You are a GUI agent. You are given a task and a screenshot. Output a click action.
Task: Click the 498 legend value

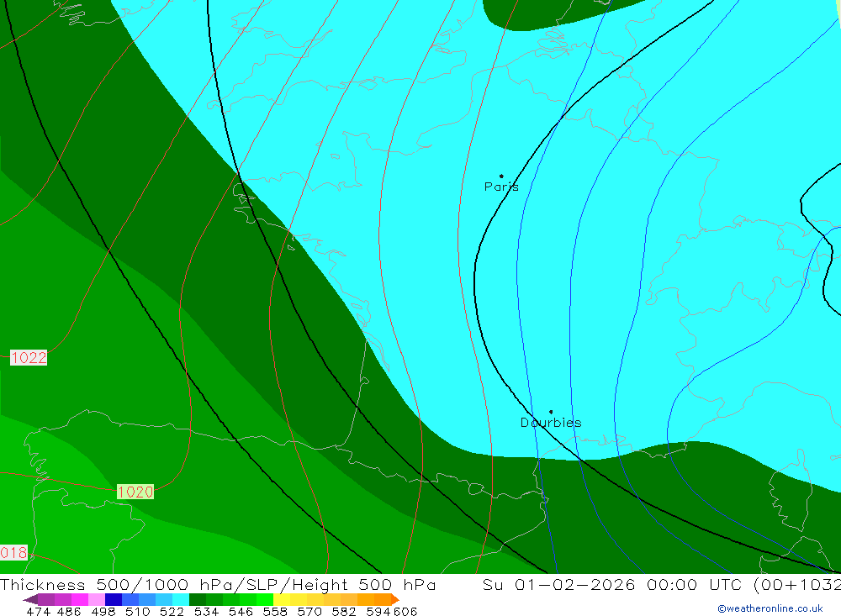103,611
